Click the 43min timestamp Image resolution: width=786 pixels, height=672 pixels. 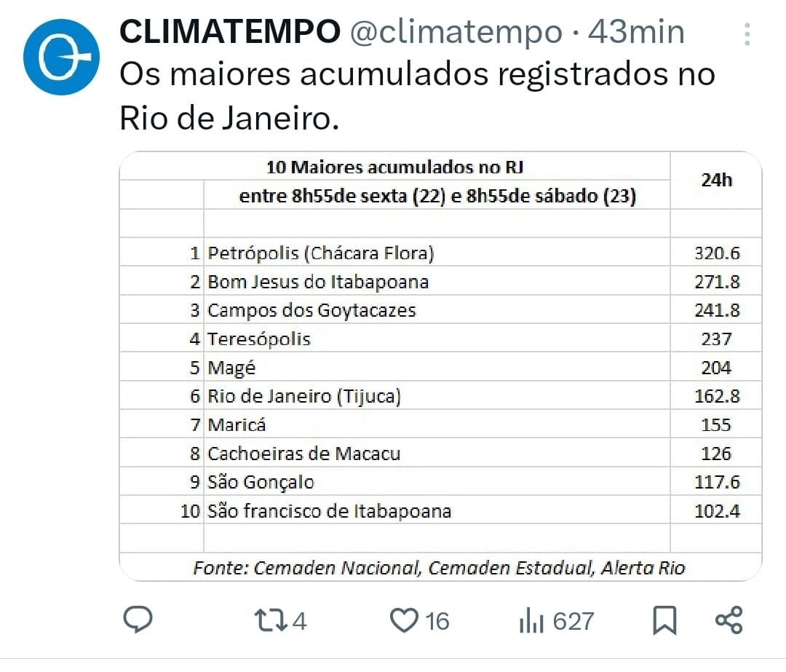click(636, 32)
